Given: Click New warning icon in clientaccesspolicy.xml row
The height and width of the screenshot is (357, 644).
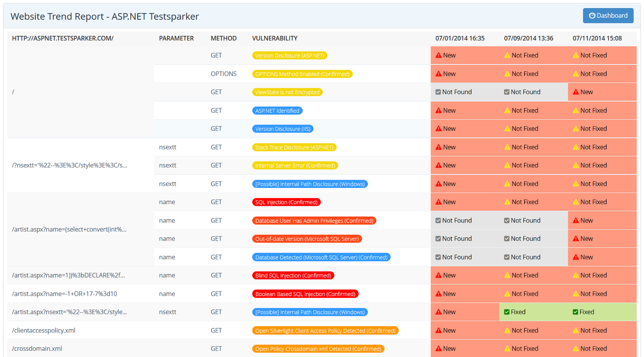Looking at the screenshot, I should [x=439, y=330].
